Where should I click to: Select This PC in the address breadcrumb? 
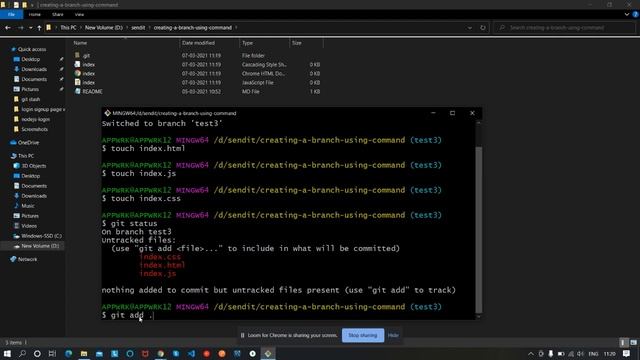[68, 28]
